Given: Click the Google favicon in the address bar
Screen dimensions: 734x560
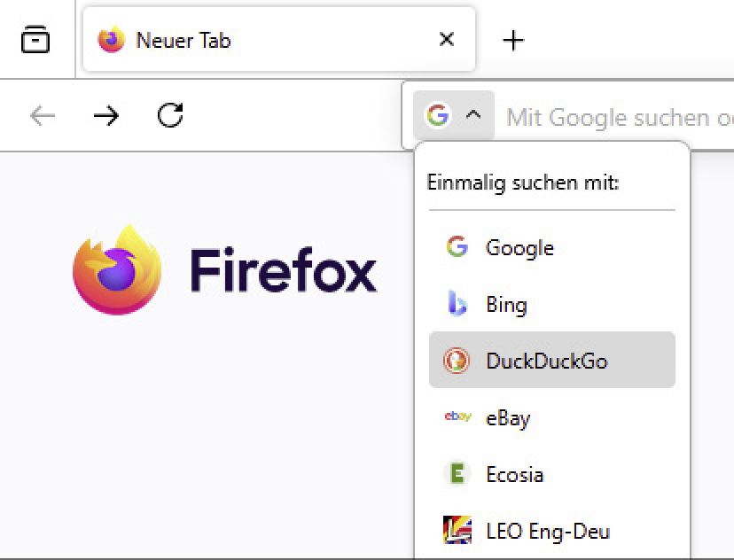Looking at the screenshot, I should (x=437, y=115).
